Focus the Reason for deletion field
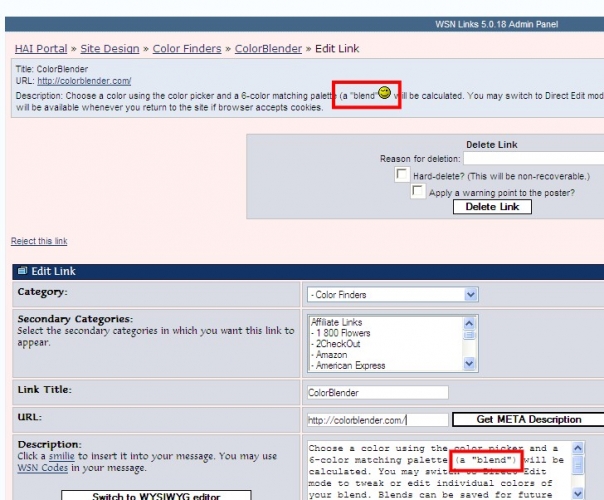 point(533,158)
